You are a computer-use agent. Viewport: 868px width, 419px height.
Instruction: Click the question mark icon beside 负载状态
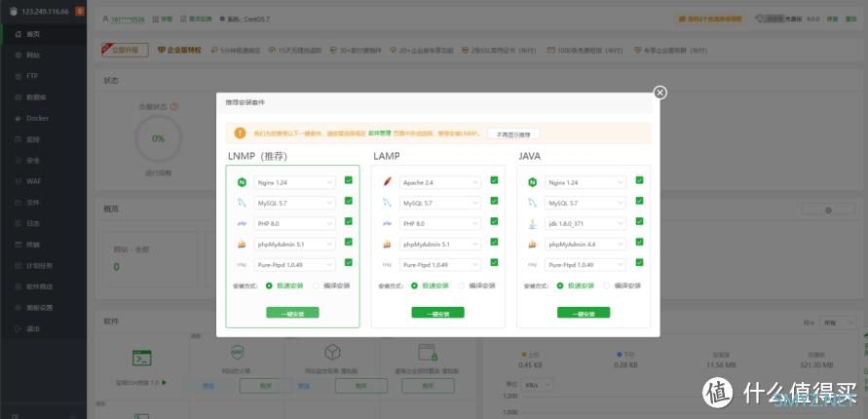pos(173,106)
